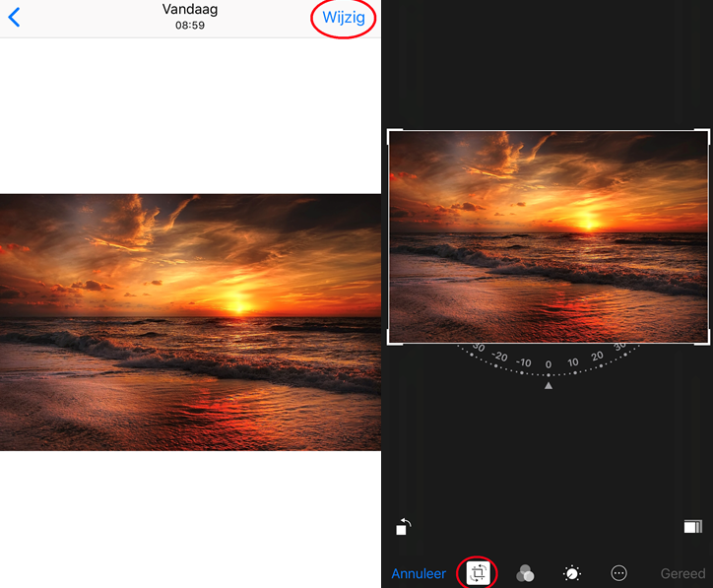713x588 pixels.
Task: Click the -20 mark on rotation dial
Action: [499, 357]
